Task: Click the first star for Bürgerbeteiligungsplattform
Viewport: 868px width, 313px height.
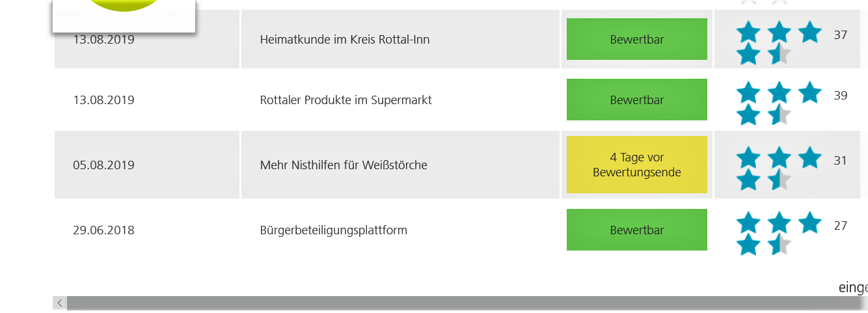Action: 748,223
